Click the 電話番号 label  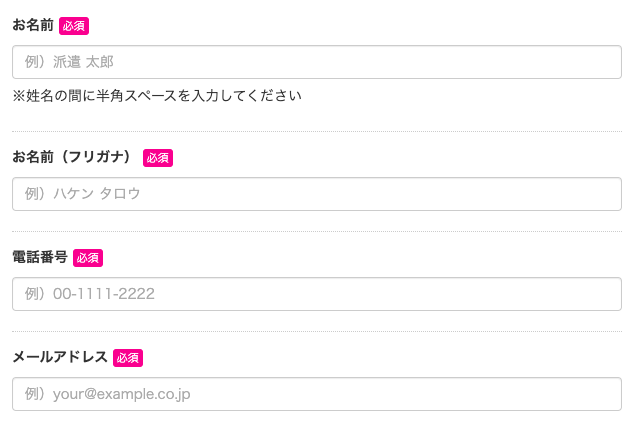coord(40,257)
